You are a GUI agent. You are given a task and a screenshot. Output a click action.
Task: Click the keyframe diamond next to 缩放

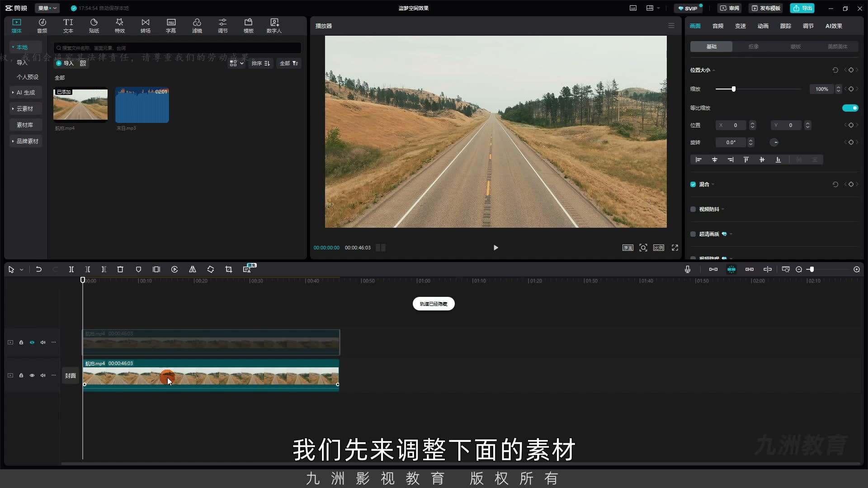851,89
